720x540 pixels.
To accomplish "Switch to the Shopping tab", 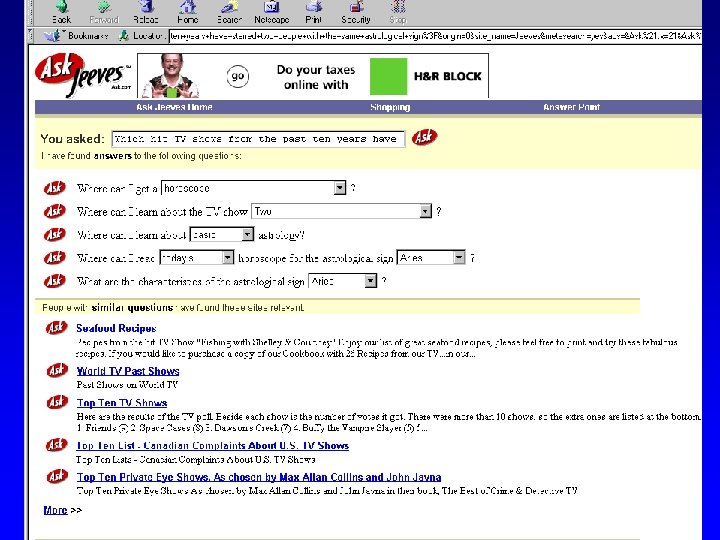I will (x=390, y=107).
